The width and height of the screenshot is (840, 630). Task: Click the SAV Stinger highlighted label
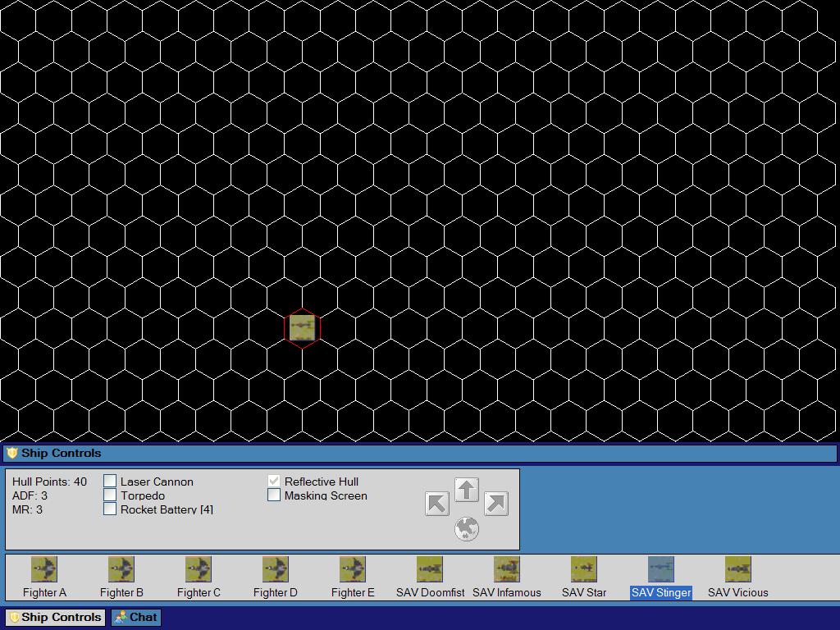pyautogui.click(x=661, y=592)
